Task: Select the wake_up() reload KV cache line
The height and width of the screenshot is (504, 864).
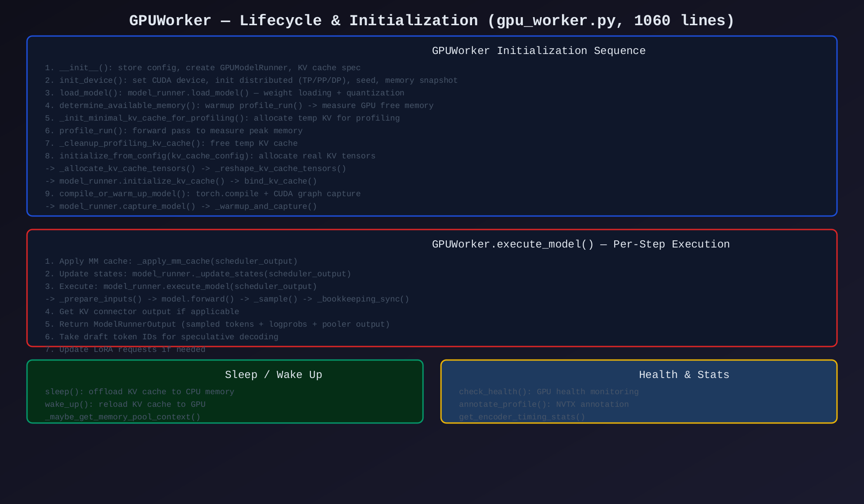Action: click(125, 405)
